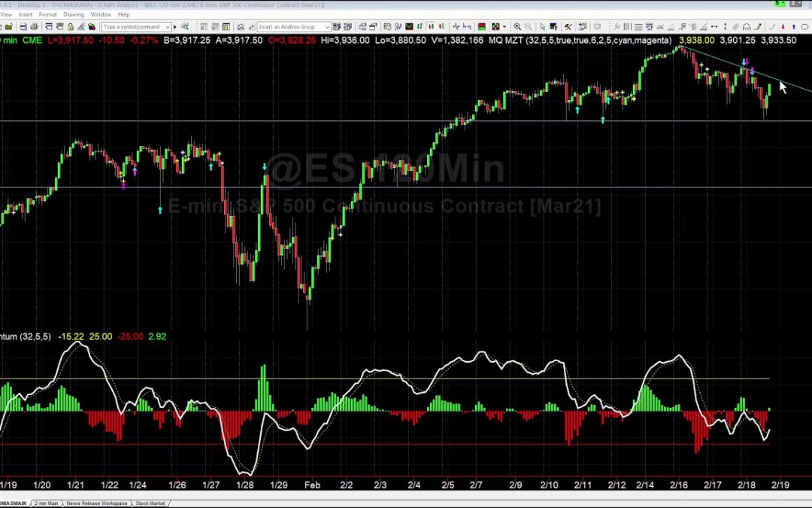Open the Drawing menu
The image size is (812, 508).
click(x=74, y=14)
